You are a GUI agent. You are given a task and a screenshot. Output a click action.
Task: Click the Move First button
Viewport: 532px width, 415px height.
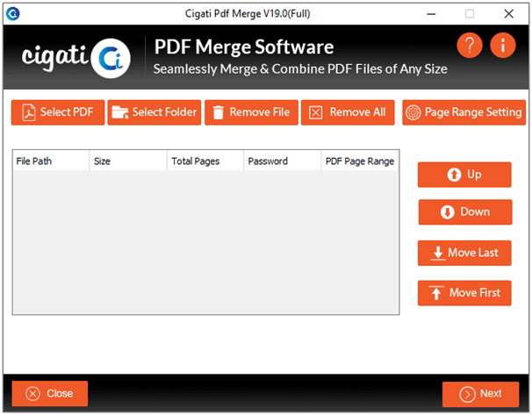coord(464,293)
